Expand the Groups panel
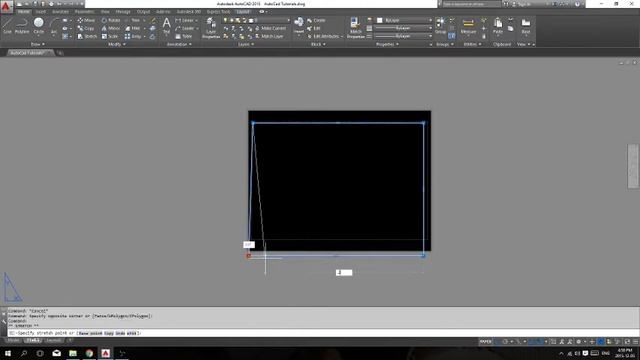640x360 pixels. 445,44
